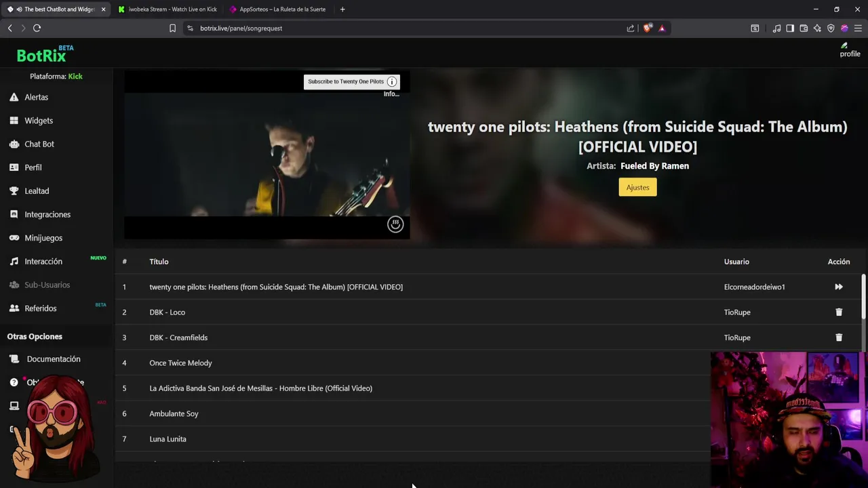Image resolution: width=868 pixels, height=488 pixels.
Task: Open the Chat Bot robot icon
Action: coord(14,144)
